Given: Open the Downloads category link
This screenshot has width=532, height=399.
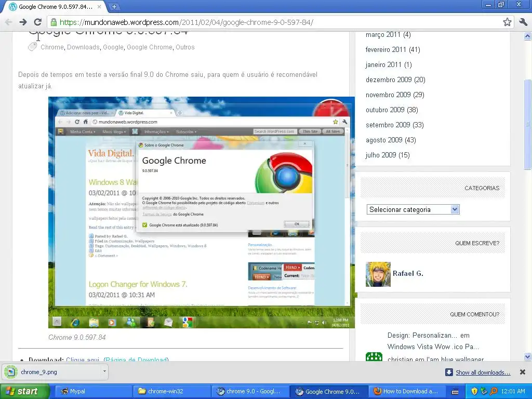Looking at the screenshot, I should pos(83,47).
